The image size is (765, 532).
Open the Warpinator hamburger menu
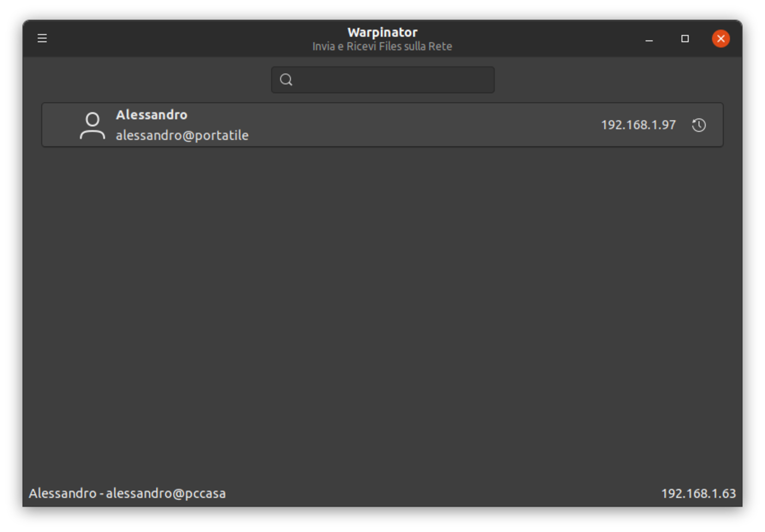(x=42, y=38)
